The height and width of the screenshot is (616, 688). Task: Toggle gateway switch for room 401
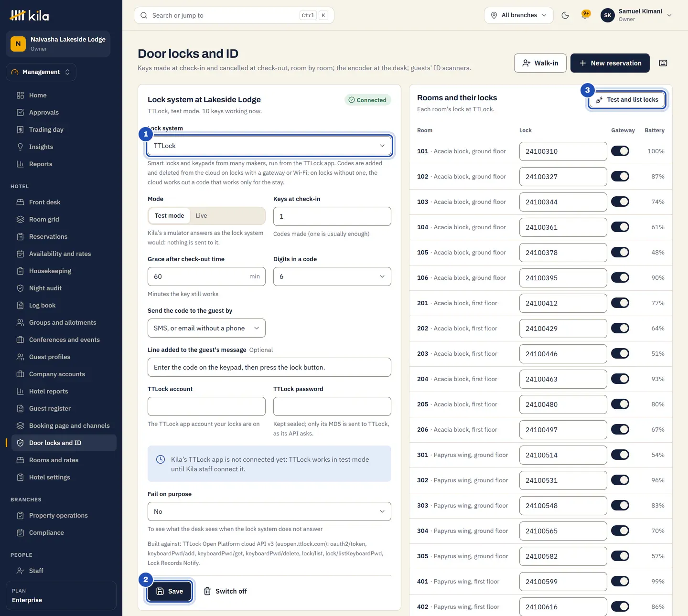(x=620, y=581)
